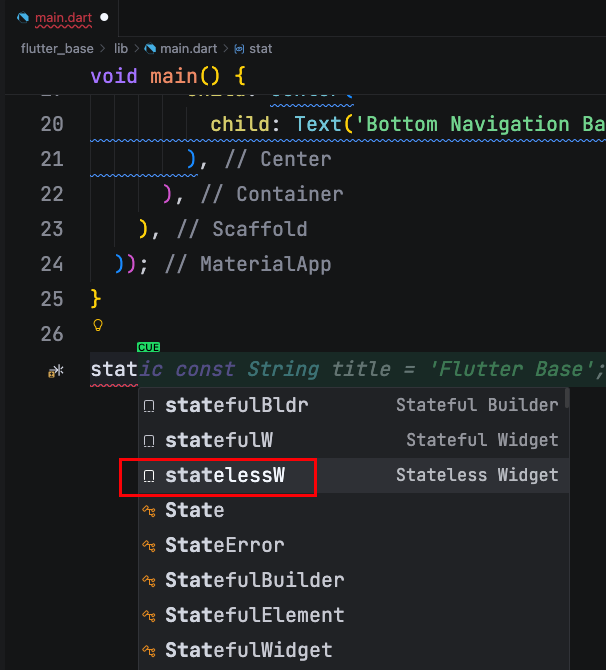Expand the lib folder breadcrumb
The height and width of the screenshot is (670, 606).
[121, 49]
